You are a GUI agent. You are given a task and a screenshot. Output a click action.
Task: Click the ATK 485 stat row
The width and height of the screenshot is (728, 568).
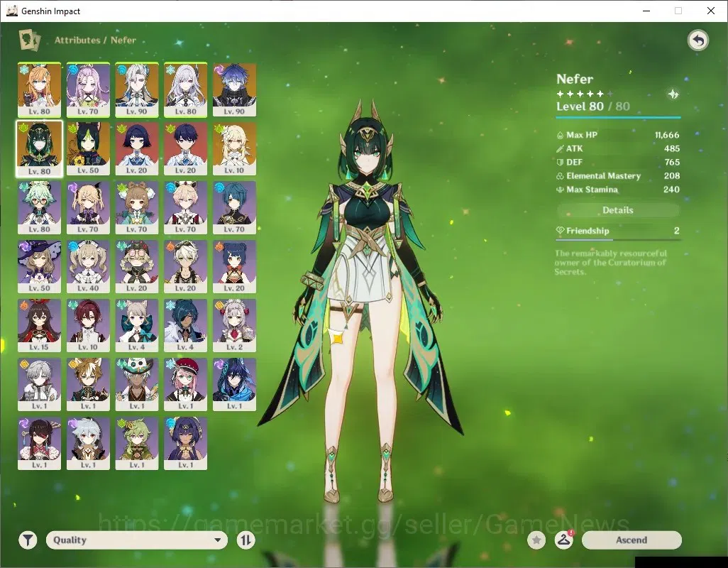[618, 148]
